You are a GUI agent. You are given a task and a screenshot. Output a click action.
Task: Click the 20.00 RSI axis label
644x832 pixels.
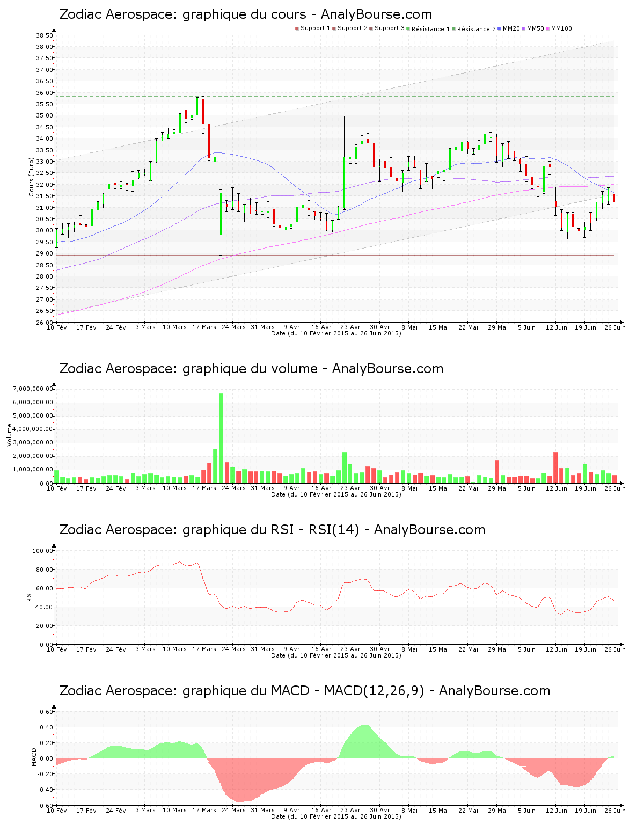[x=45, y=626]
